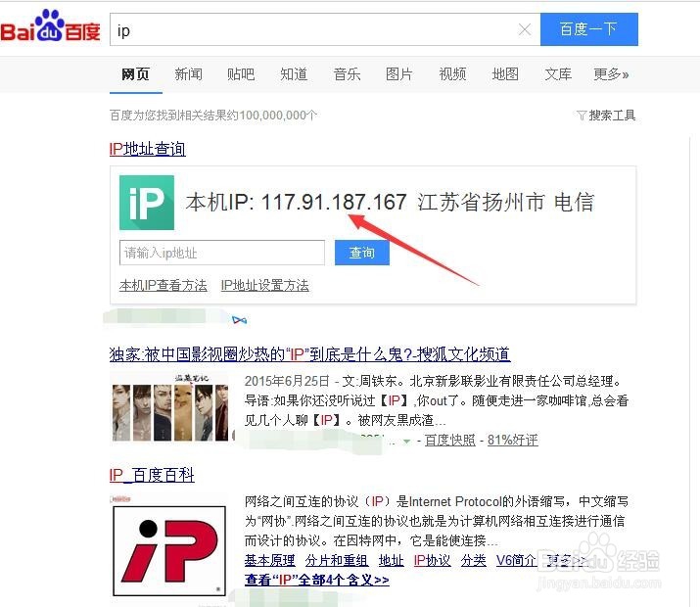This screenshot has height=607, width=700.
Task: Select the 网页 tab
Action: [135, 74]
